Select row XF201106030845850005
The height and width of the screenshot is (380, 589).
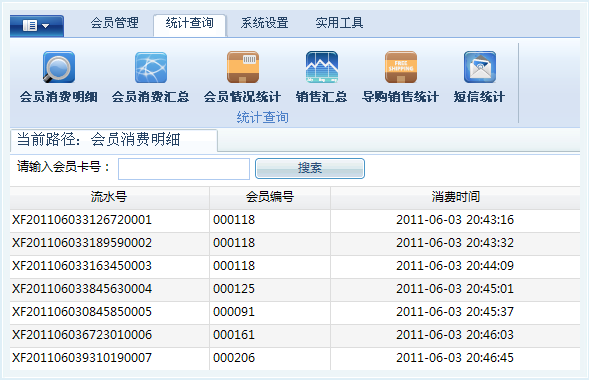(x=295, y=312)
